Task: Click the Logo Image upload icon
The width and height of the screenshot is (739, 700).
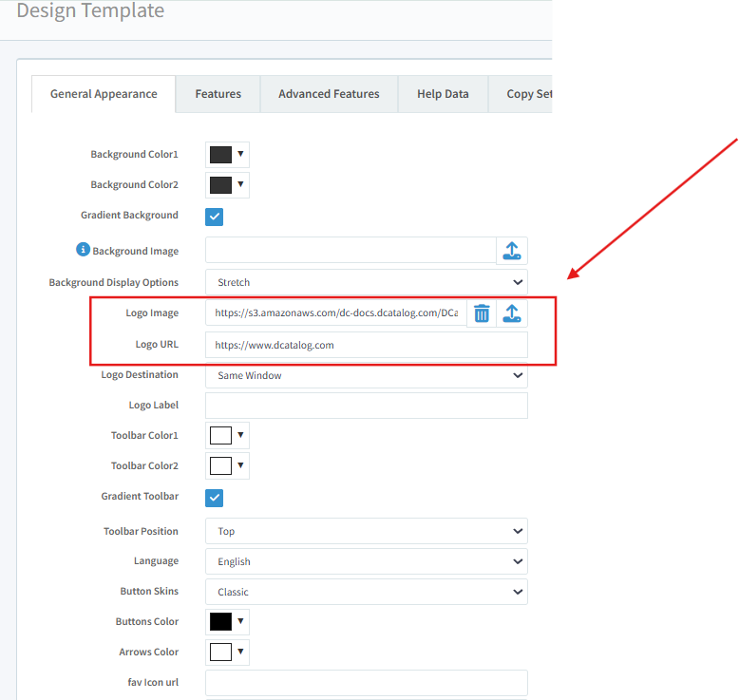Action: pos(511,313)
